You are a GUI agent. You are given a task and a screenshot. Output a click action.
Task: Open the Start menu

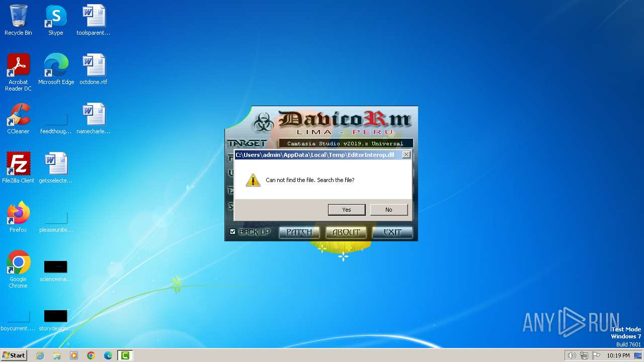click(14, 355)
